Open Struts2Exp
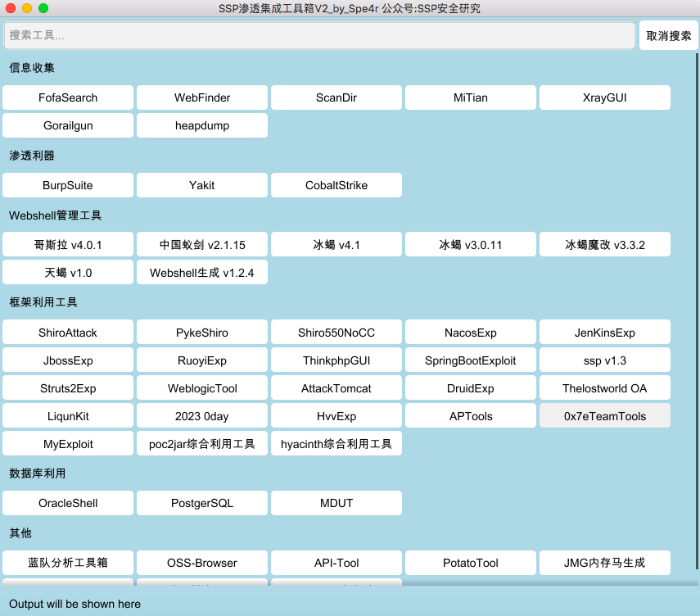The image size is (700, 616). coord(68,387)
